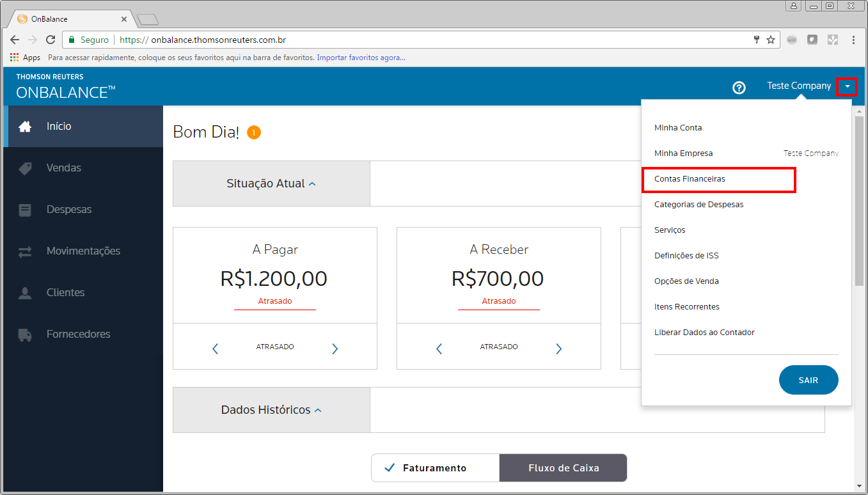This screenshot has height=495, width=868.
Task: Show next period in A Receber card
Action: 559,349
